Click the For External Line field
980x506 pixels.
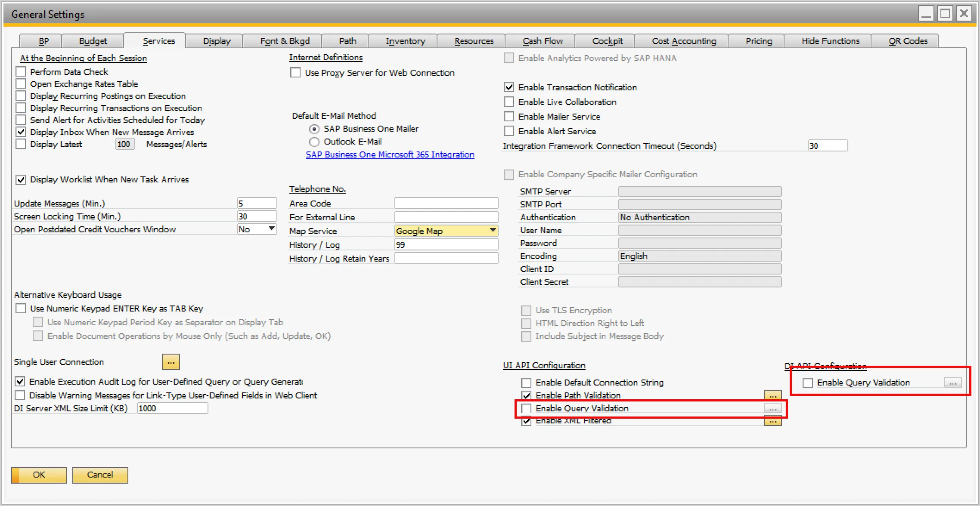pos(446,217)
